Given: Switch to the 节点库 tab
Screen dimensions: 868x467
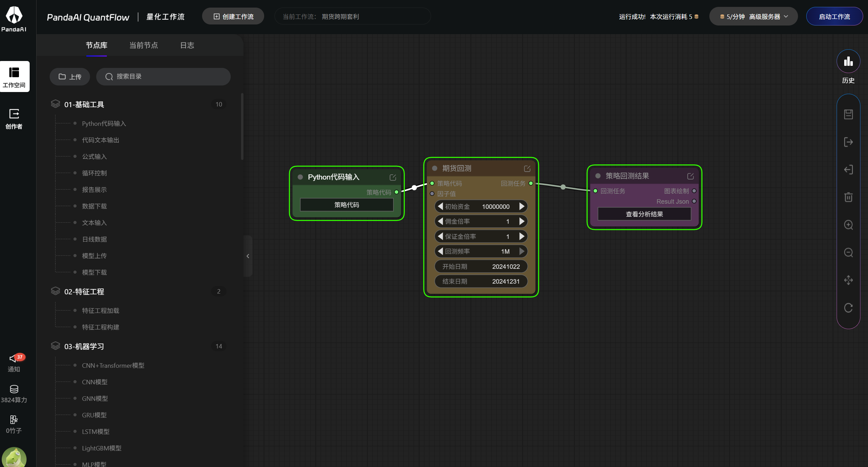Looking at the screenshot, I should 97,45.
